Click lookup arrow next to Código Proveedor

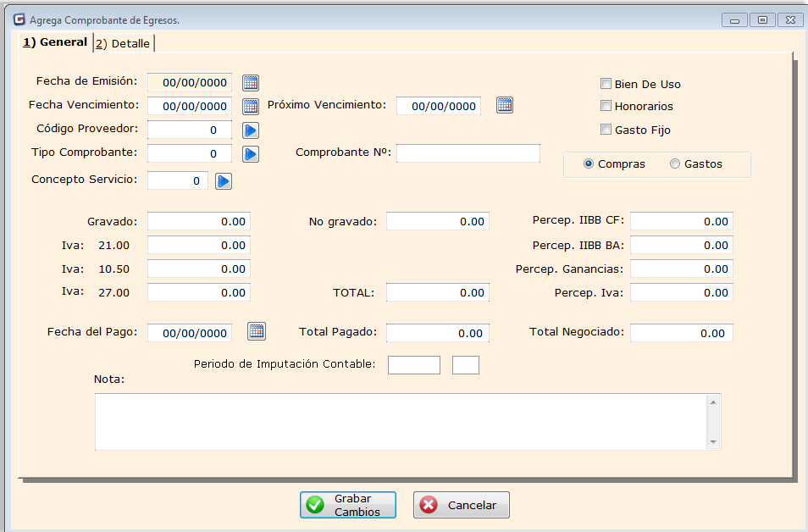(251, 130)
